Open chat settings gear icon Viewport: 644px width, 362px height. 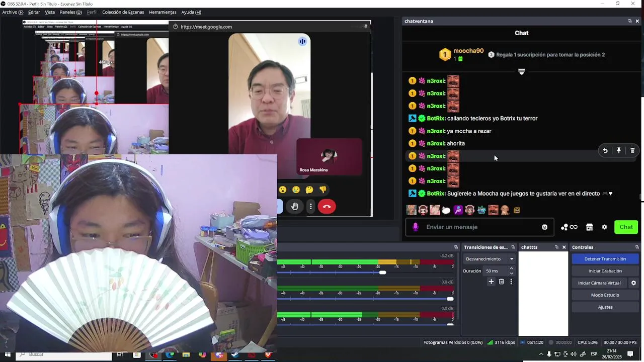pyautogui.click(x=604, y=227)
